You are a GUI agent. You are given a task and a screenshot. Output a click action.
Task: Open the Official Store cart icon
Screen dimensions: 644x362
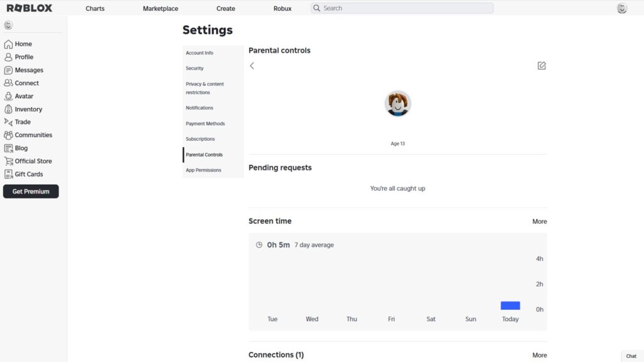tap(8, 161)
